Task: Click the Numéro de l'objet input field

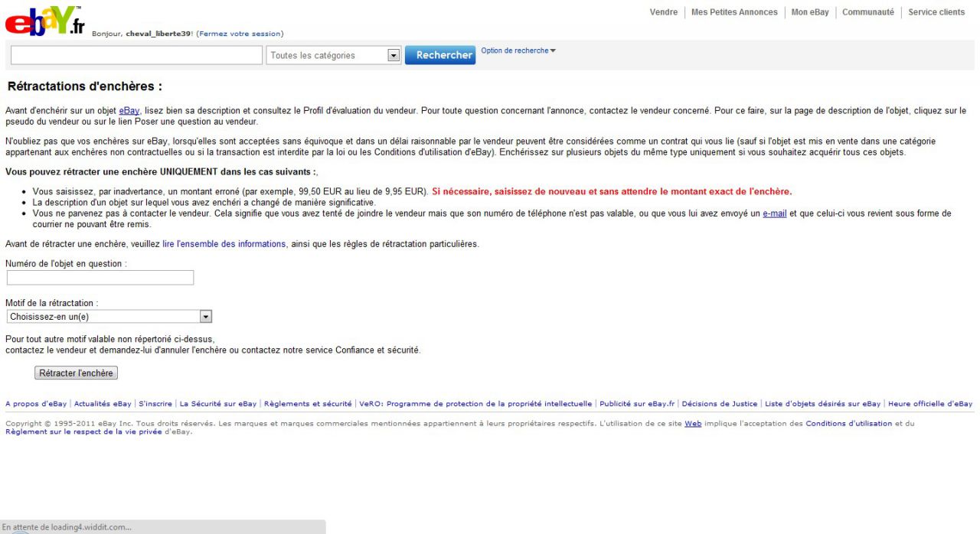Action: [x=100, y=278]
